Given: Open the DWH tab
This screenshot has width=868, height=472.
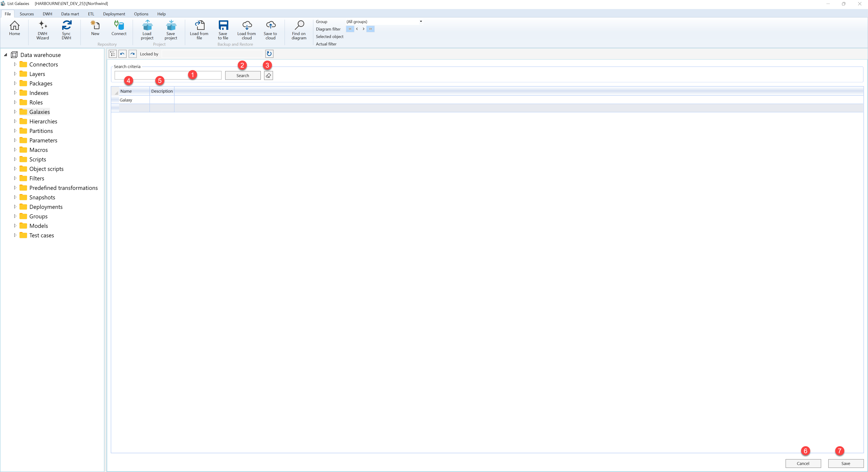Looking at the screenshot, I should pyautogui.click(x=47, y=14).
